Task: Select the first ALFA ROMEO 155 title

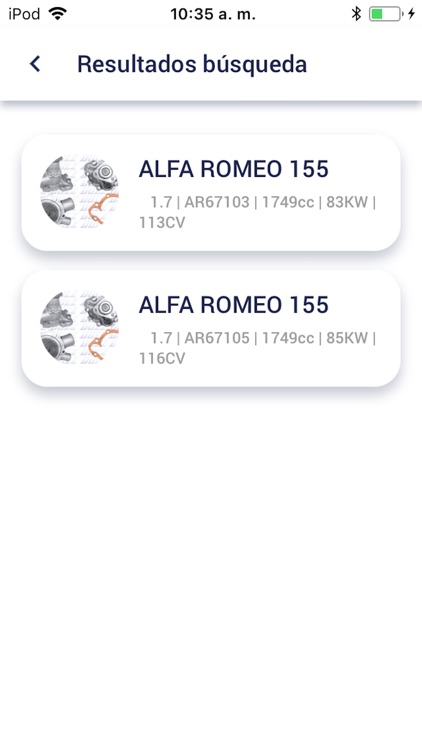Action: pos(233,169)
